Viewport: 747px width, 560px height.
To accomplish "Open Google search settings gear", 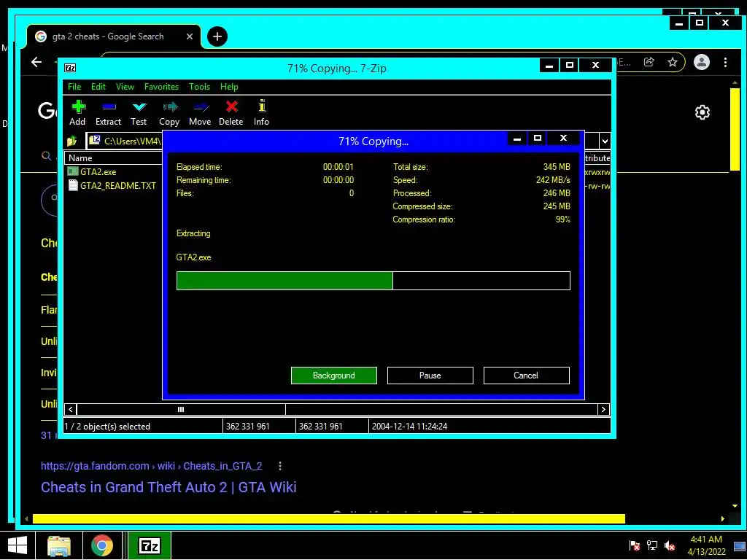I will click(x=703, y=112).
